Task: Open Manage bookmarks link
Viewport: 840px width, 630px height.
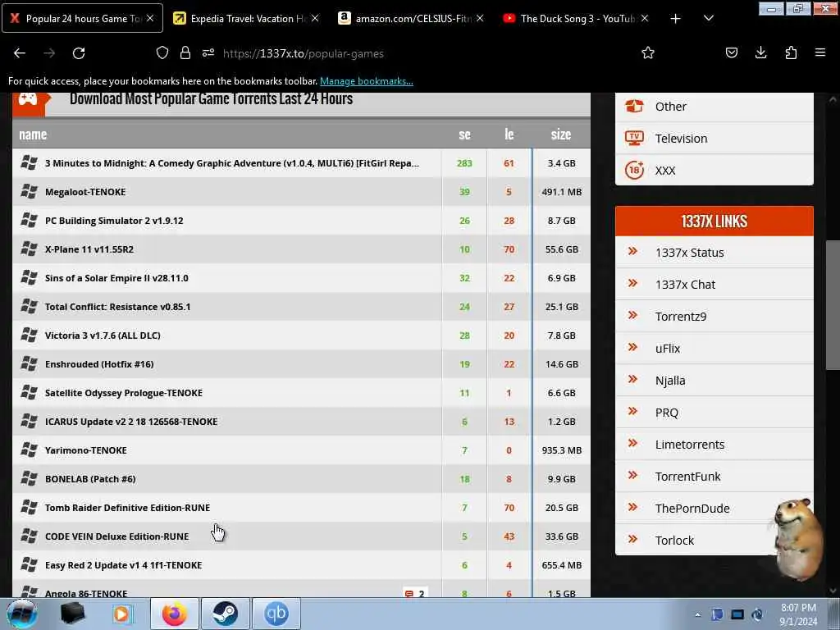Action: tap(367, 81)
